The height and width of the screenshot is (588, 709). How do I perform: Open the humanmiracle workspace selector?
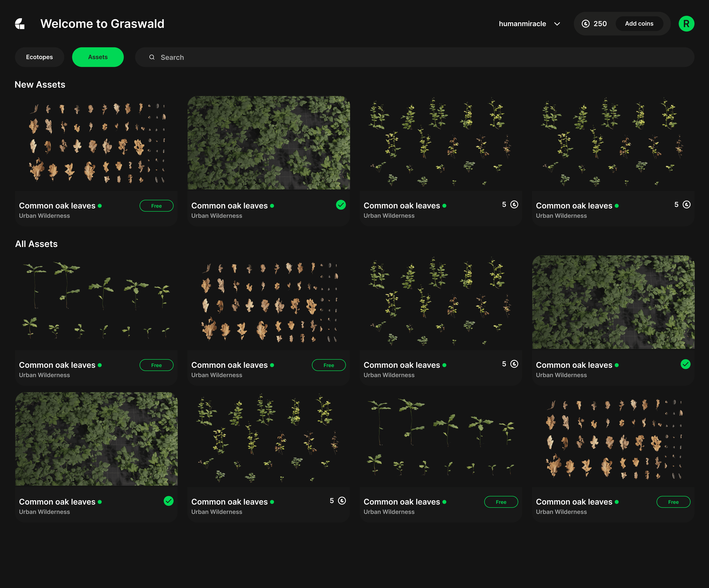tap(522, 24)
